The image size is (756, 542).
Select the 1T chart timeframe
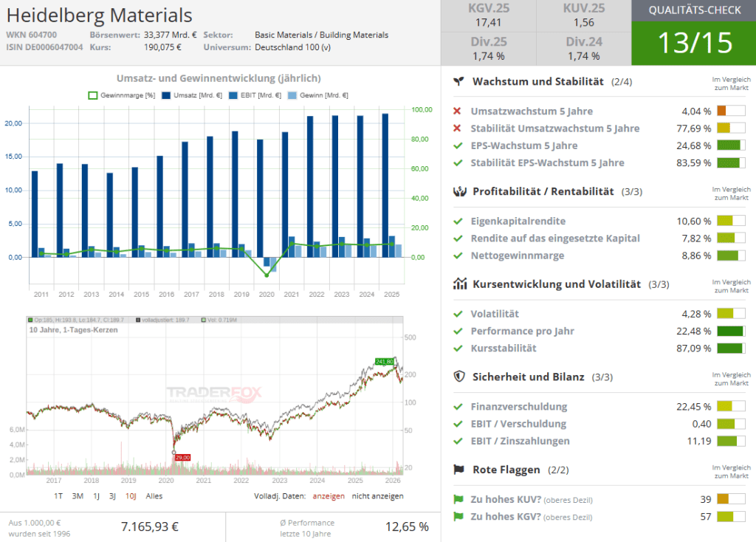pos(58,496)
